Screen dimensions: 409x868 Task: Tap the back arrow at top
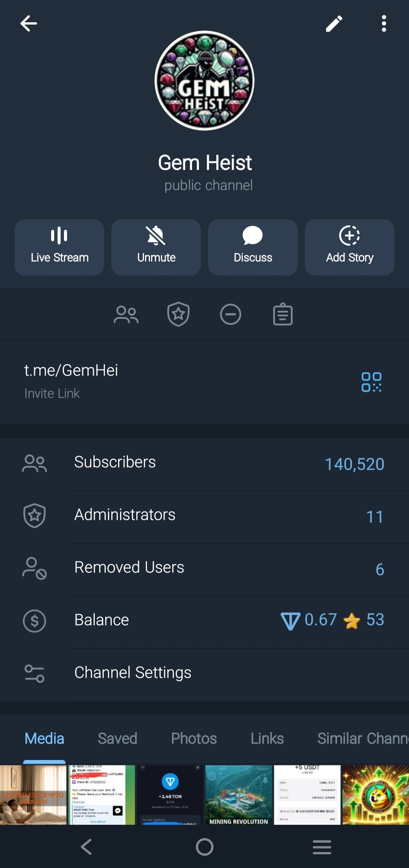29,23
